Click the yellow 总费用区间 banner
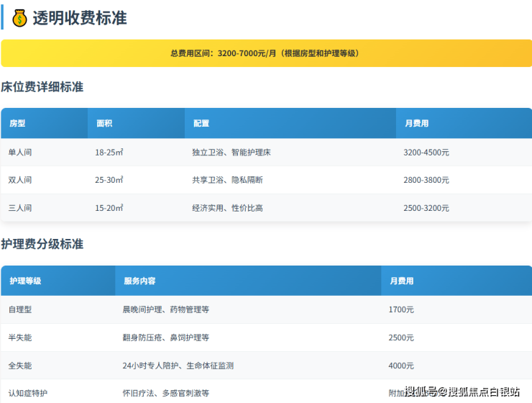The width and height of the screenshot is (532, 403). (266, 53)
